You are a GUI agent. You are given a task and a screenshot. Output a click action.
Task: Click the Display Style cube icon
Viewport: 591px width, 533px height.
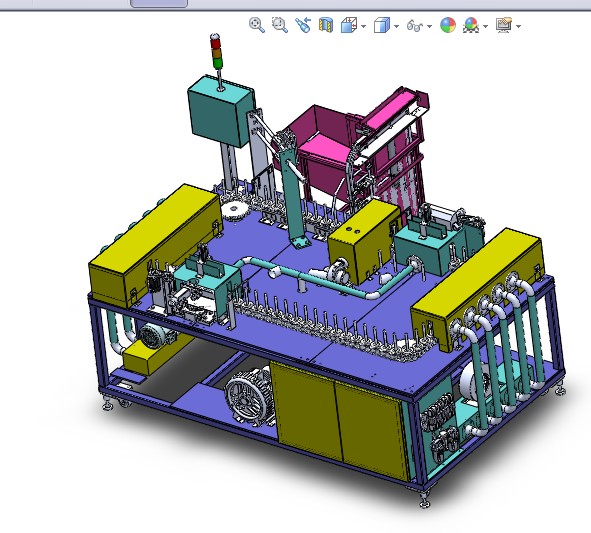click(x=382, y=25)
